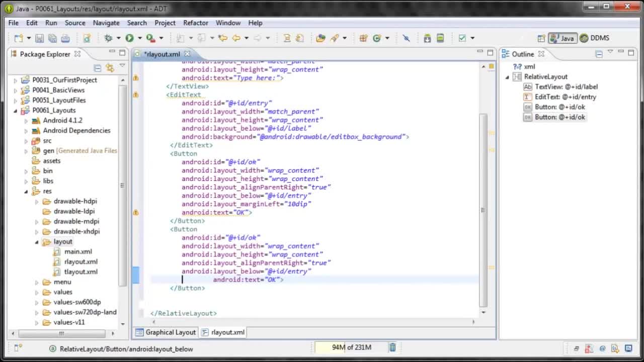
Task: Open the Project menu
Action: coord(165,23)
